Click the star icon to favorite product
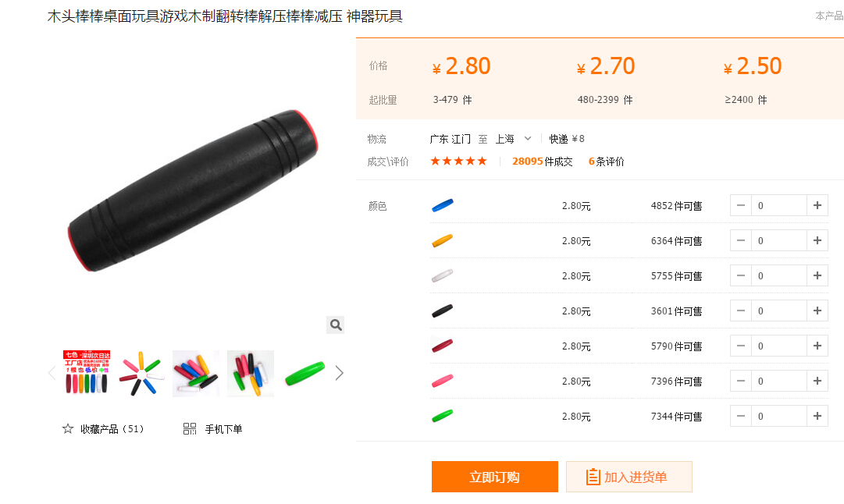The image size is (844, 504). click(68, 428)
